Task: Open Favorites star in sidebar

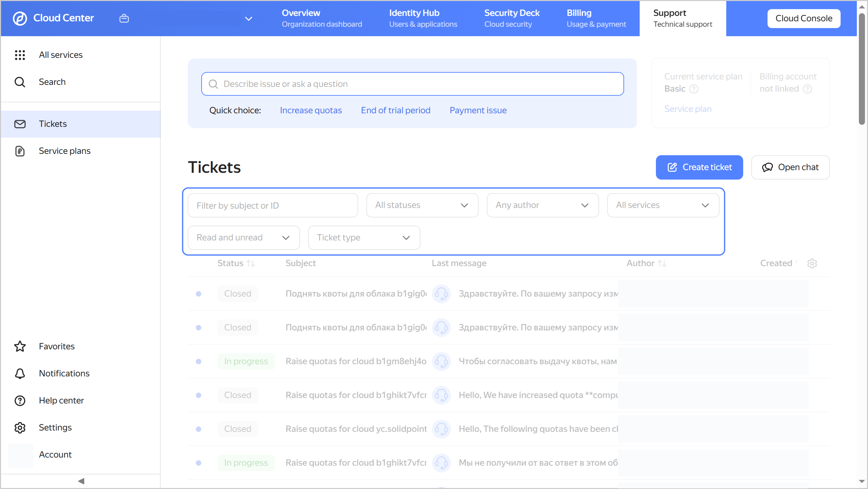Action: coord(20,346)
